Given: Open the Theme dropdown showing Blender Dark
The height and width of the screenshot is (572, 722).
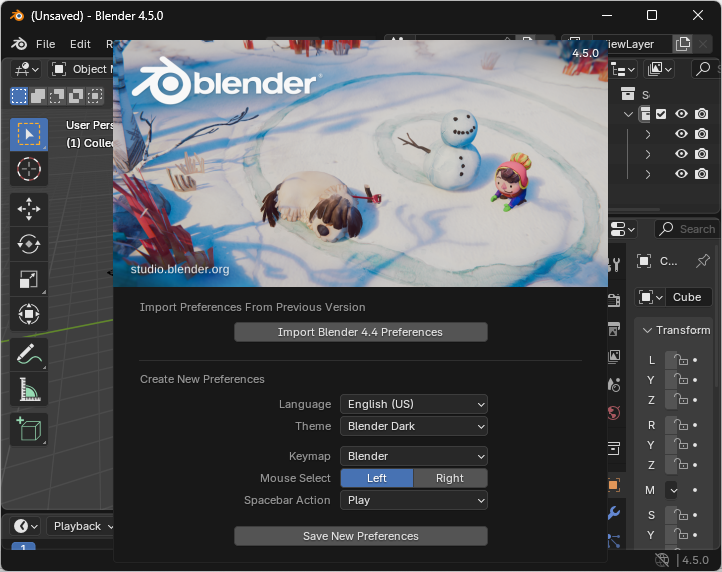Looking at the screenshot, I should click(413, 426).
